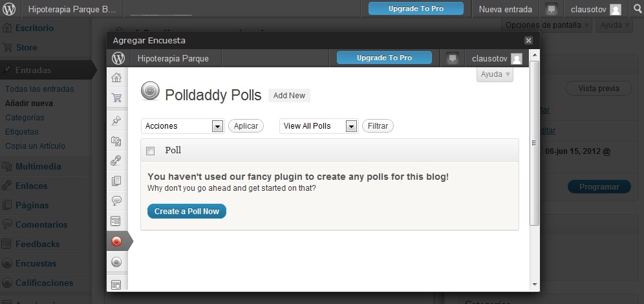Viewport: 644px width, 304px height.
Task: Open the Dashboard home icon in the dialog sidebar
Action: 116,78
